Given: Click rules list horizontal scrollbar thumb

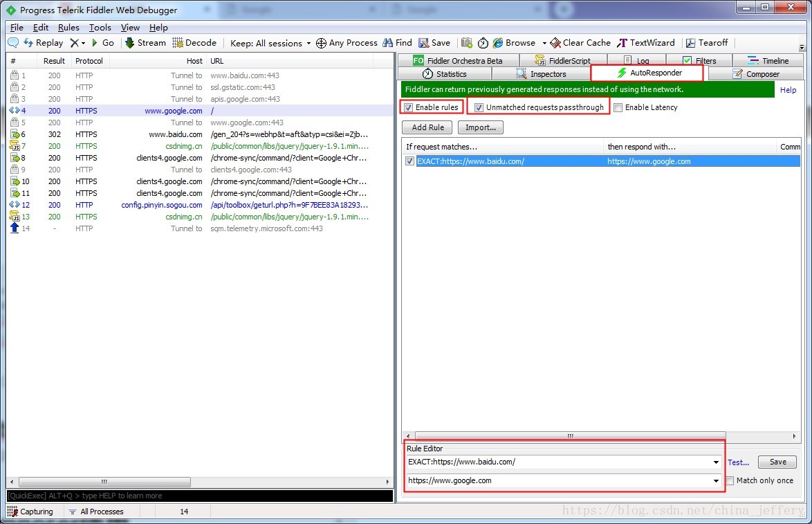Looking at the screenshot, I should (570, 436).
